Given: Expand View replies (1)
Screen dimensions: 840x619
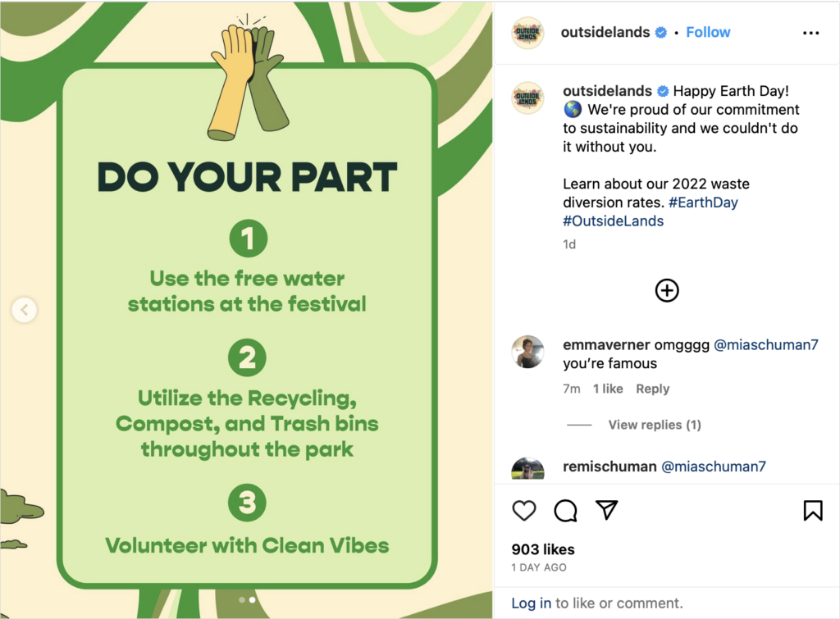Looking at the screenshot, I should [654, 425].
